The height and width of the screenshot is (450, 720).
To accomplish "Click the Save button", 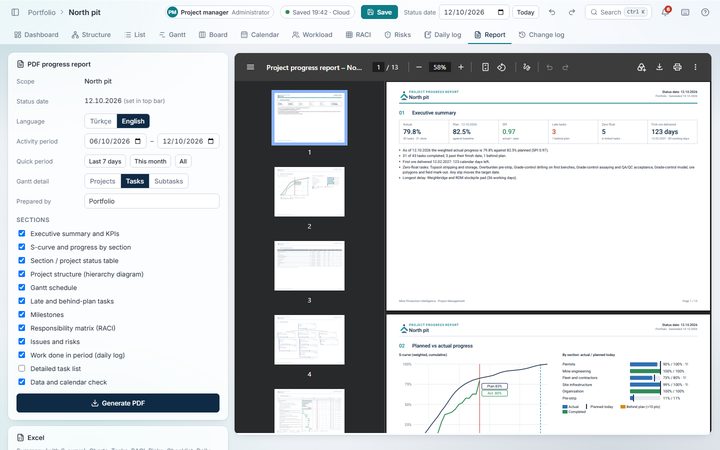I will click(x=379, y=12).
